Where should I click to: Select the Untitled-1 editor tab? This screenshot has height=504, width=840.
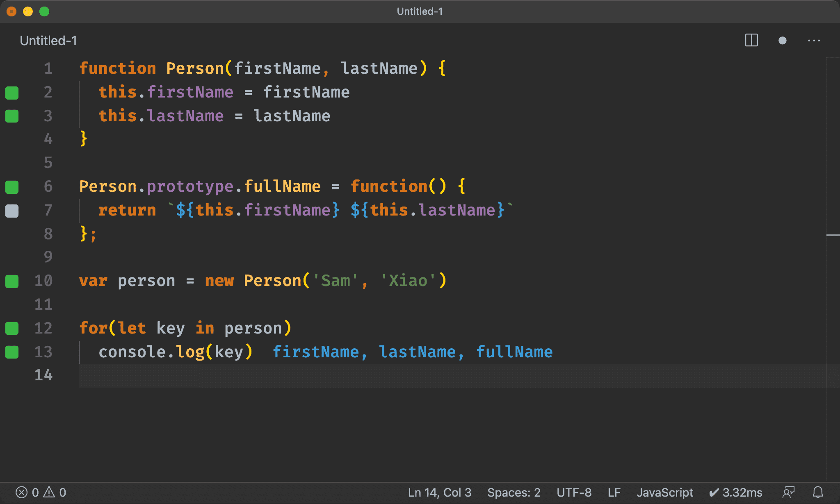tap(48, 41)
